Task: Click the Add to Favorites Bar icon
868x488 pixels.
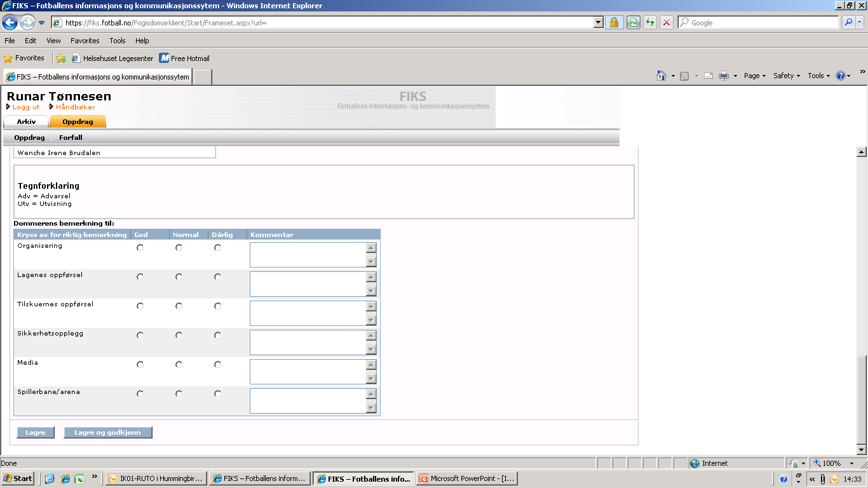Action: pyautogui.click(x=61, y=58)
